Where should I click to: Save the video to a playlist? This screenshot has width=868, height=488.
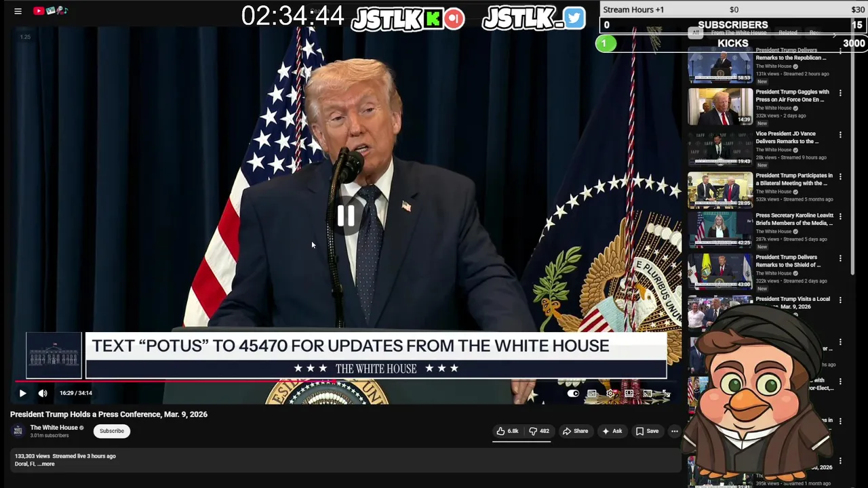[x=647, y=431]
